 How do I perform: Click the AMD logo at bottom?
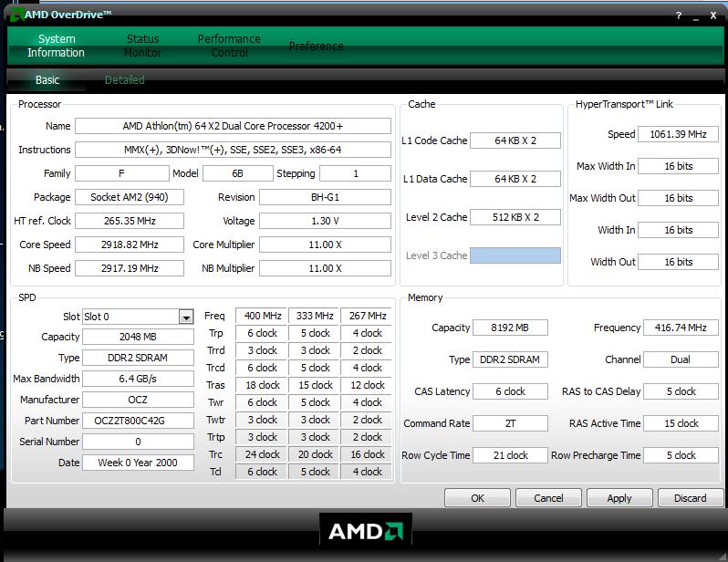(366, 531)
